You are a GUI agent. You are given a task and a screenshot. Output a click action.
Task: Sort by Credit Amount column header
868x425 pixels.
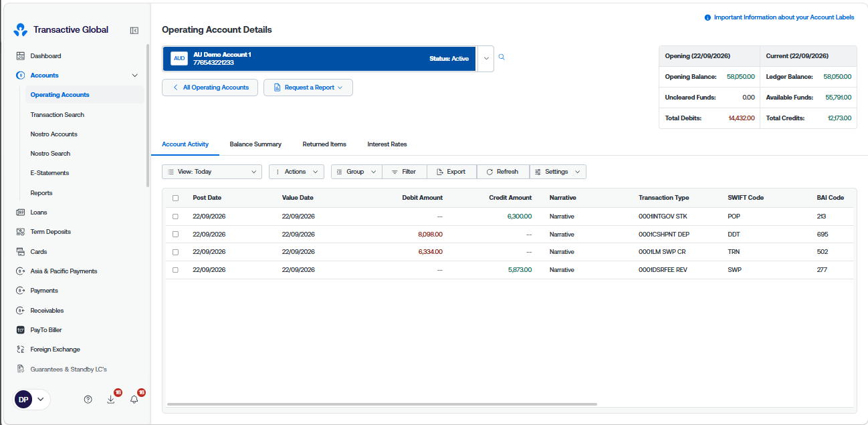pos(510,198)
